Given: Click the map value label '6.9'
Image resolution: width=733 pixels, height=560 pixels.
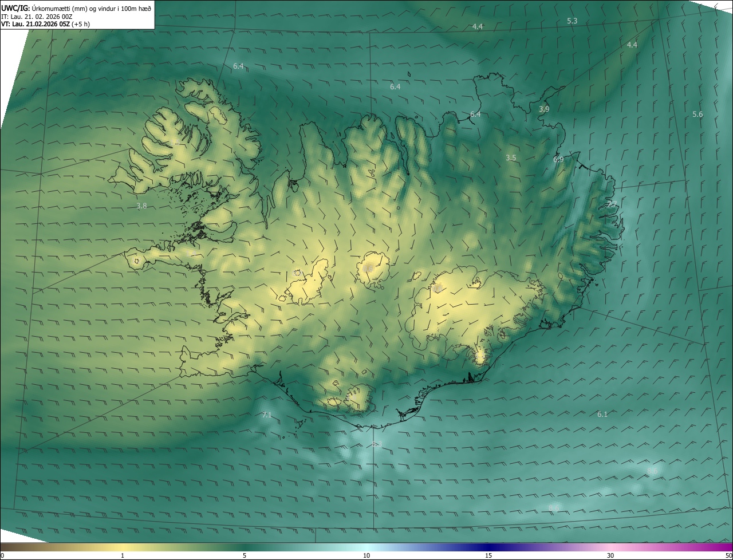Looking at the screenshot, I should coord(558,160).
